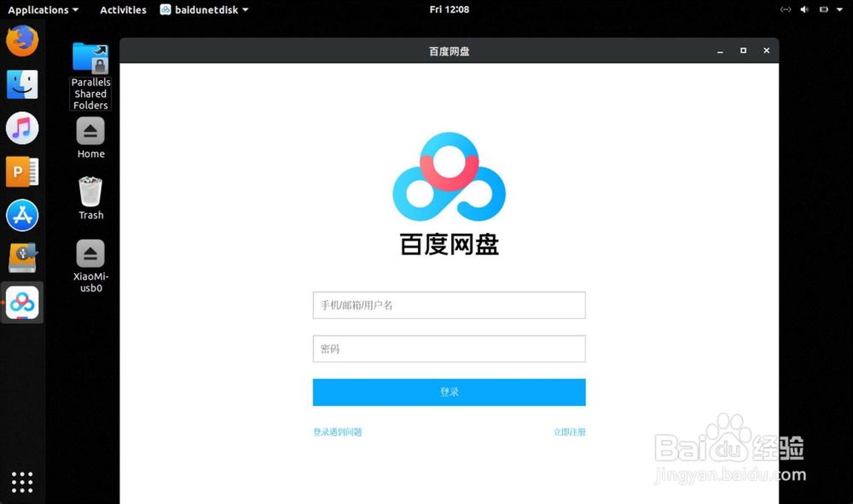This screenshot has width=853, height=504.
Task: Select the Baidu Netdisk dock icon
Action: [22, 302]
